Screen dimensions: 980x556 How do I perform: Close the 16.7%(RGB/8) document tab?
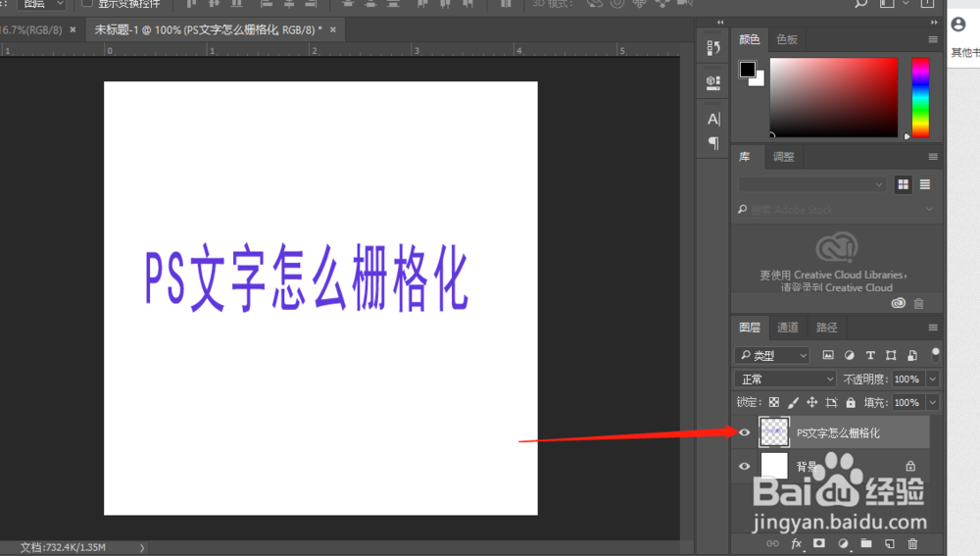[x=73, y=29]
